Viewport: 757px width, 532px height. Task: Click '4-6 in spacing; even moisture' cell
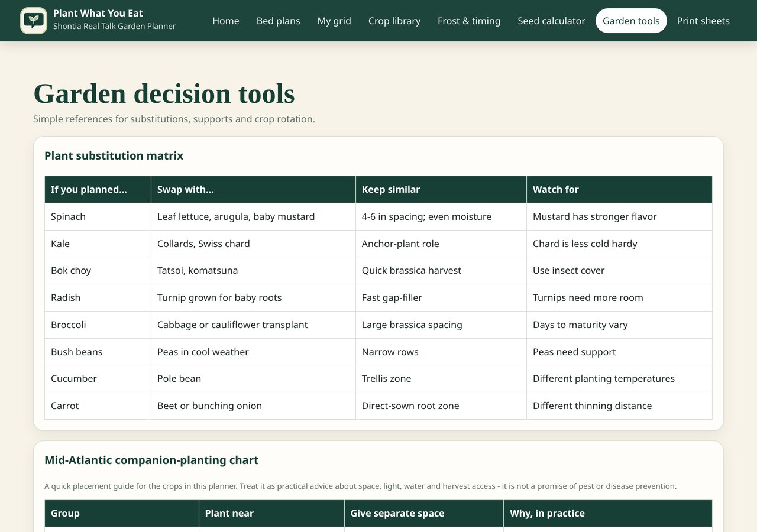[441, 216]
